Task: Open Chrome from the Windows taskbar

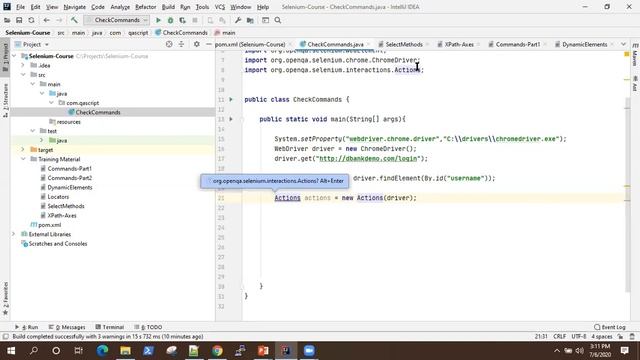Action: [x=217, y=351]
